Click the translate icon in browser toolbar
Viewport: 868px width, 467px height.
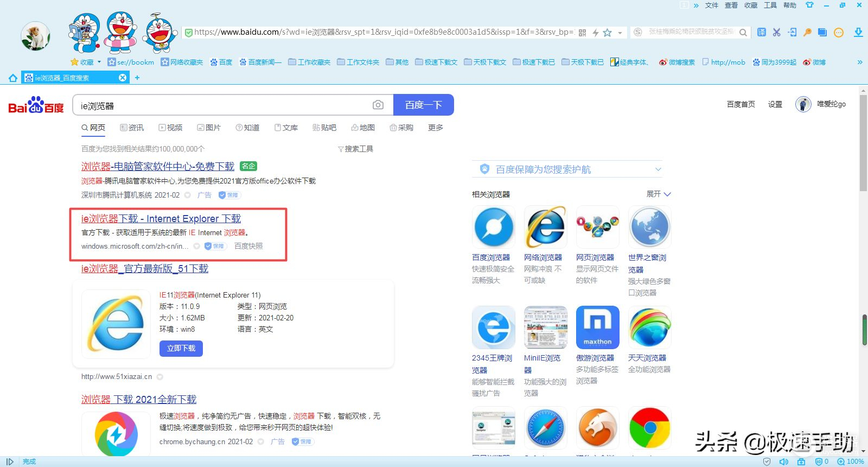pos(762,32)
